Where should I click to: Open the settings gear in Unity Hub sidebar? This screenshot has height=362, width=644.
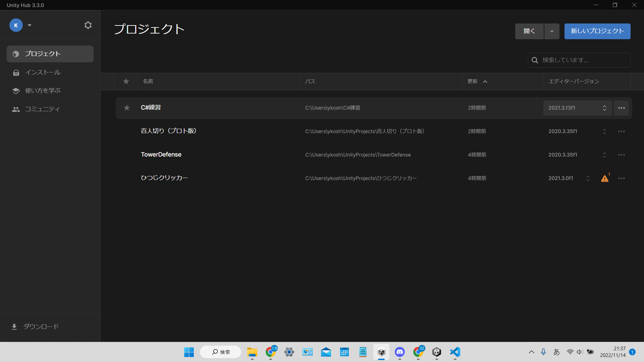[88, 25]
